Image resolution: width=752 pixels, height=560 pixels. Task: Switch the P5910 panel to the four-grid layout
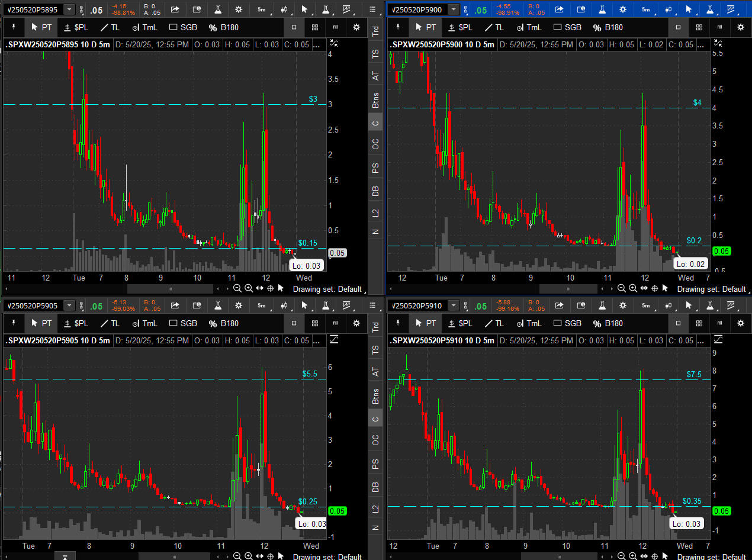pyautogui.click(x=699, y=323)
